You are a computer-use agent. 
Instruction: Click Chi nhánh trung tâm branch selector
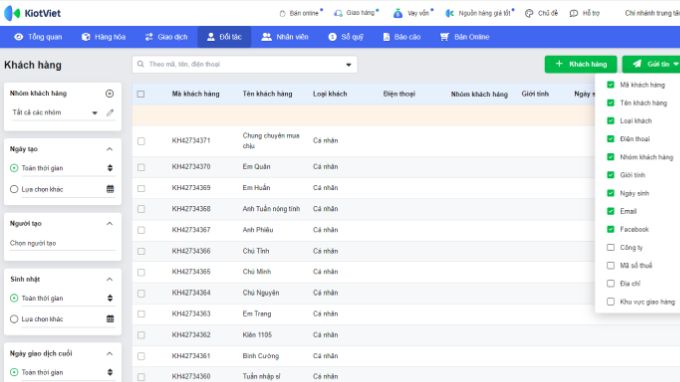[652, 13]
